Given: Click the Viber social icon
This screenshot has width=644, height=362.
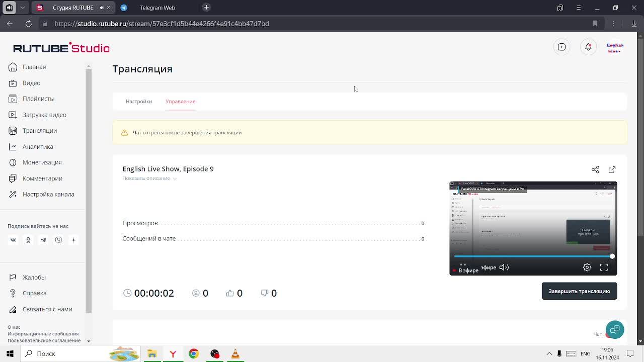Looking at the screenshot, I should pos(58,240).
